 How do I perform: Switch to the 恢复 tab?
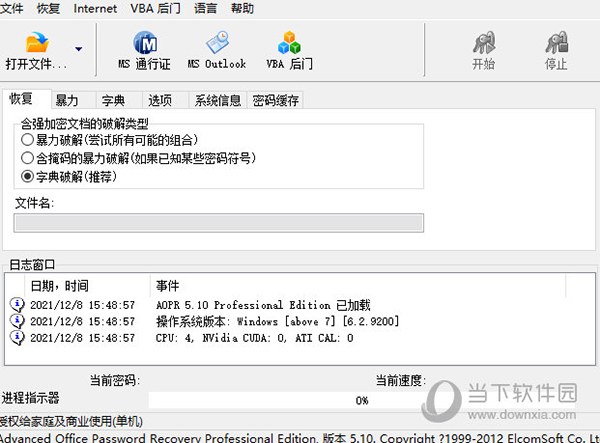coord(27,99)
